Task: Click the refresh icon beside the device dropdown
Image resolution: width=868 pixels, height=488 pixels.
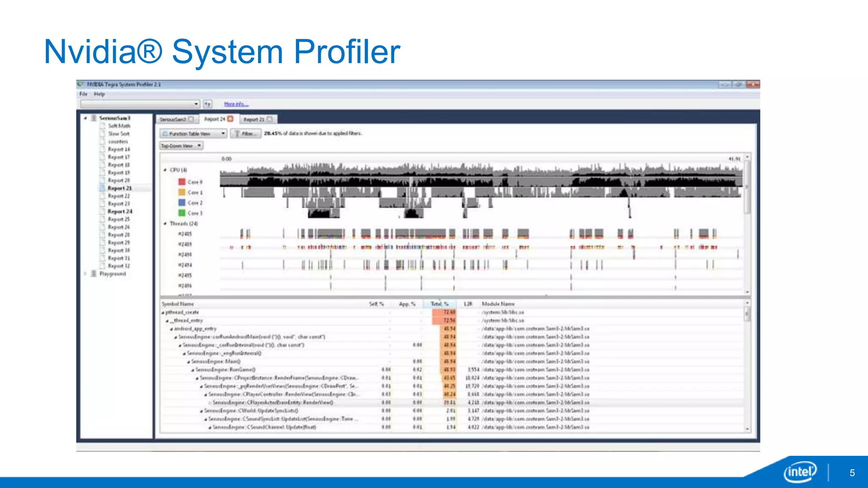Action: (x=207, y=104)
